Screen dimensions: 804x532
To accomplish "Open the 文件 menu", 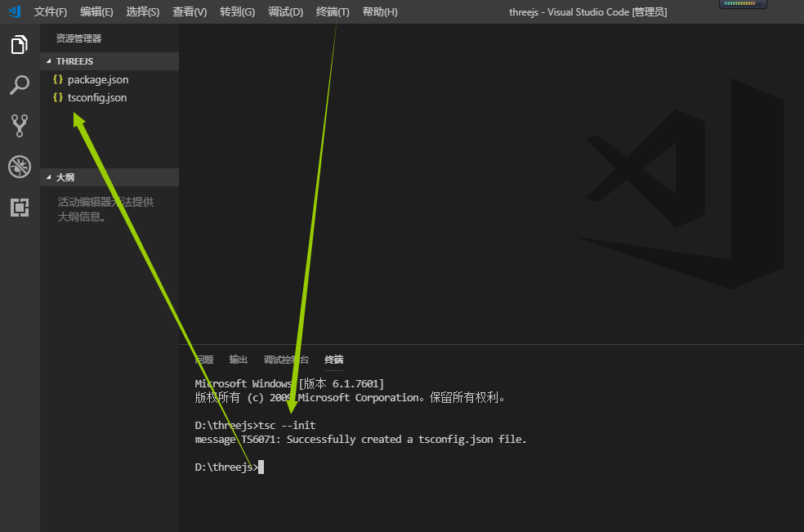I will click(x=50, y=11).
